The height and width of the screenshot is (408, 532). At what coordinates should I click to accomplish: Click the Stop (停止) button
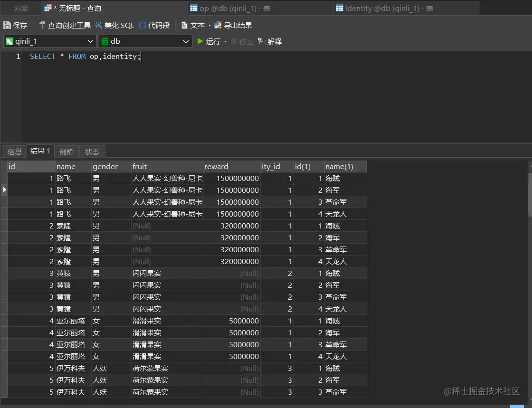(242, 41)
